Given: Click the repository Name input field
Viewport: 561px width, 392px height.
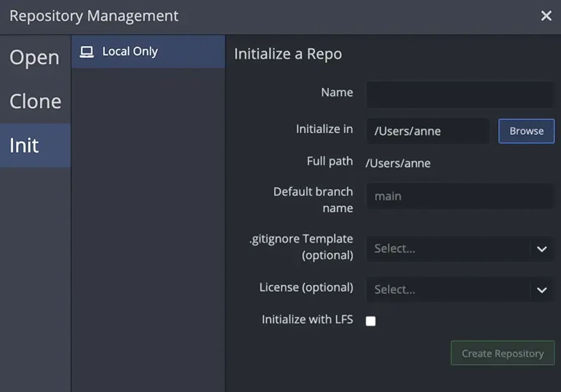Looking at the screenshot, I should pyautogui.click(x=459, y=94).
